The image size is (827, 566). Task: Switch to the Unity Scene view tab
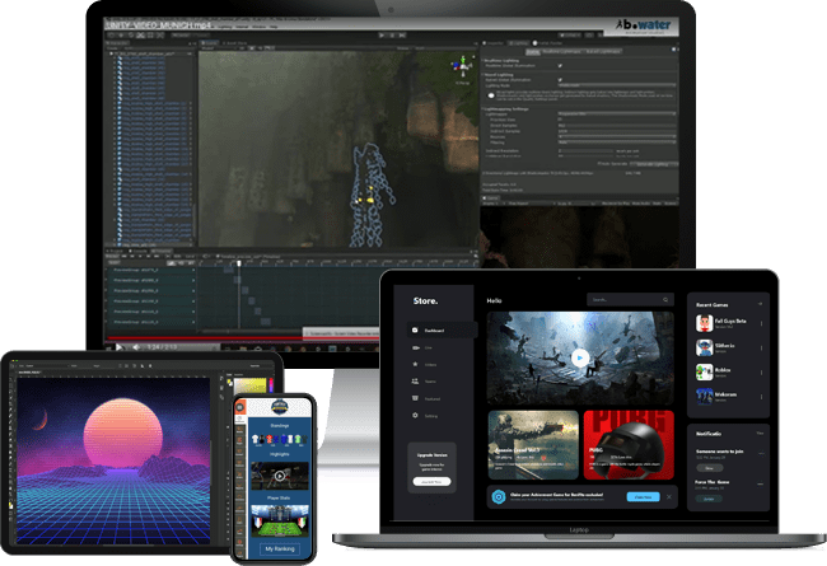click(210, 43)
